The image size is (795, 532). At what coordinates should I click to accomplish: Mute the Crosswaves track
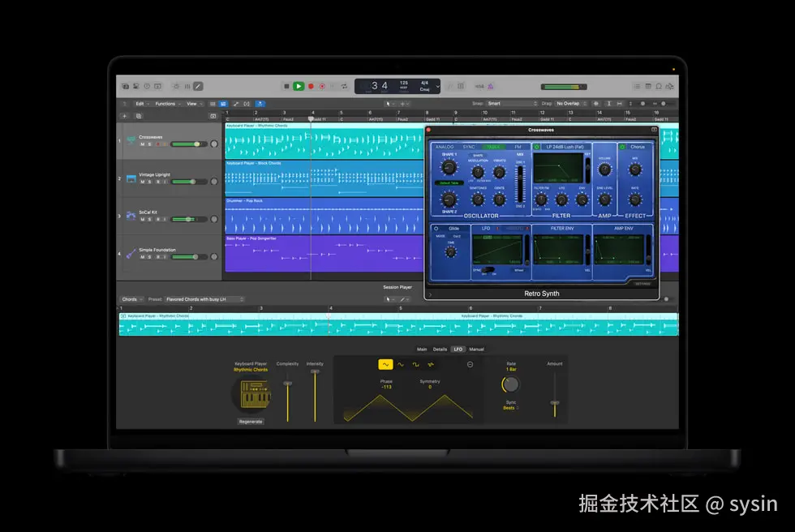tap(143, 144)
